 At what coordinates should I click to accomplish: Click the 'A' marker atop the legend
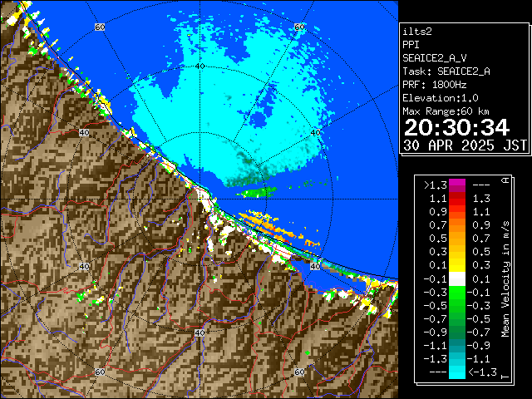pyautogui.click(x=505, y=180)
